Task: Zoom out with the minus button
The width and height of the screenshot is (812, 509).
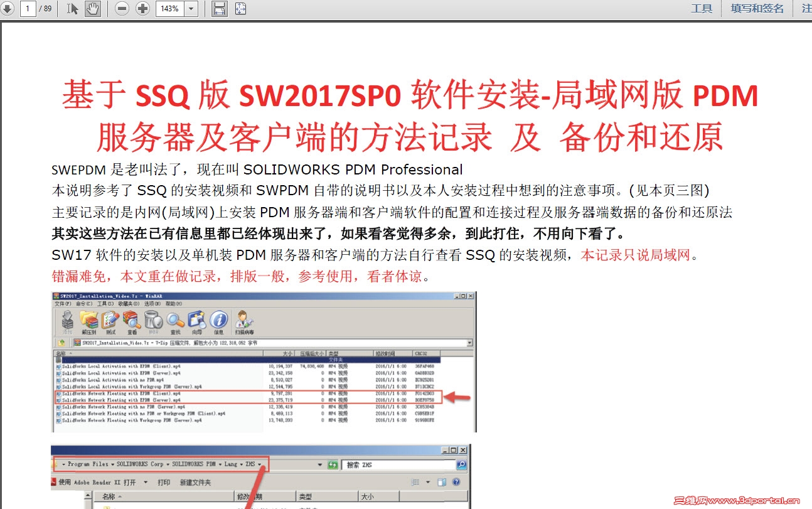Action: [122, 9]
